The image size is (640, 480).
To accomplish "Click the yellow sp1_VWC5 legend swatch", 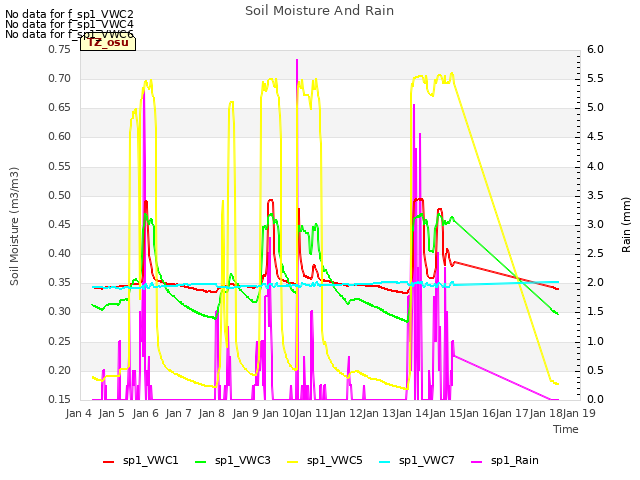I will 292,462.
